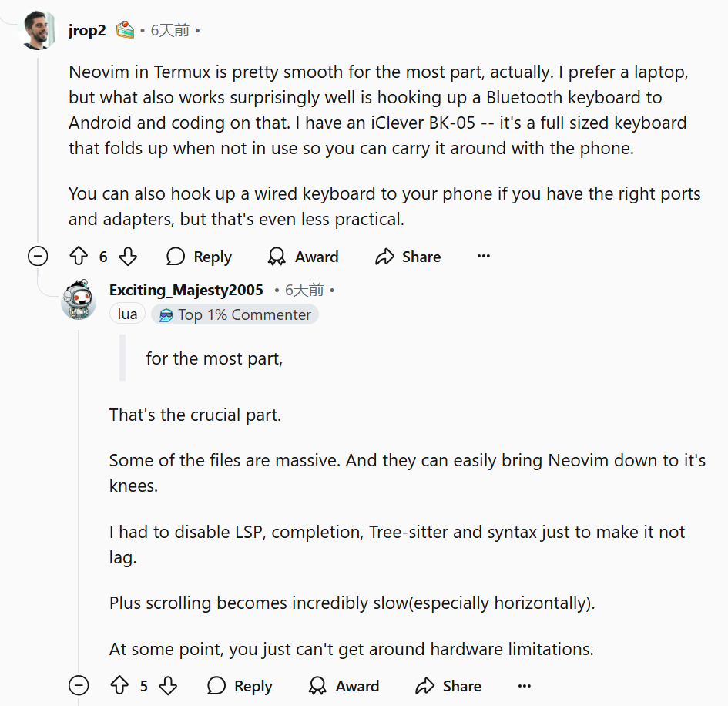Share Exciting_Majesty2005's reply
This screenshot has height=706, width=728.
click(448, 685)
